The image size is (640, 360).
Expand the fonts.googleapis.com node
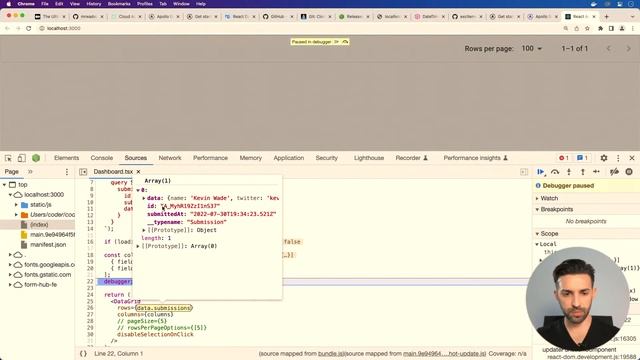(11, 264)
